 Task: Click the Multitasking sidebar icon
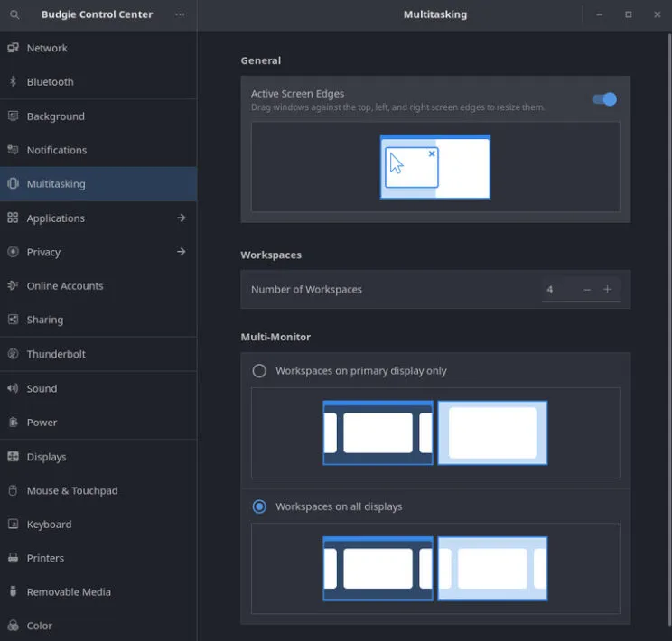tap(13, 183)
